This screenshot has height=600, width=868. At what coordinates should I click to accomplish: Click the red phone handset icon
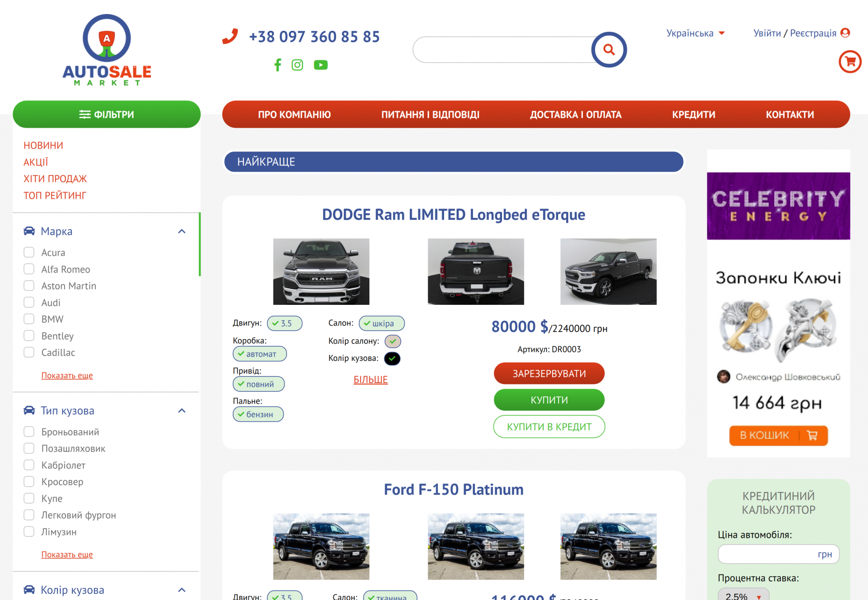(x=231, y=36)
